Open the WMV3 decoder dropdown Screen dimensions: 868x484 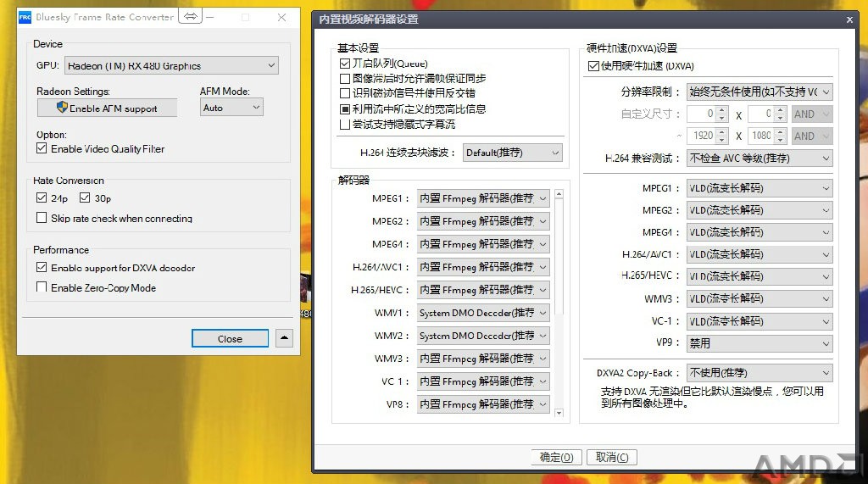coord(482,359)
